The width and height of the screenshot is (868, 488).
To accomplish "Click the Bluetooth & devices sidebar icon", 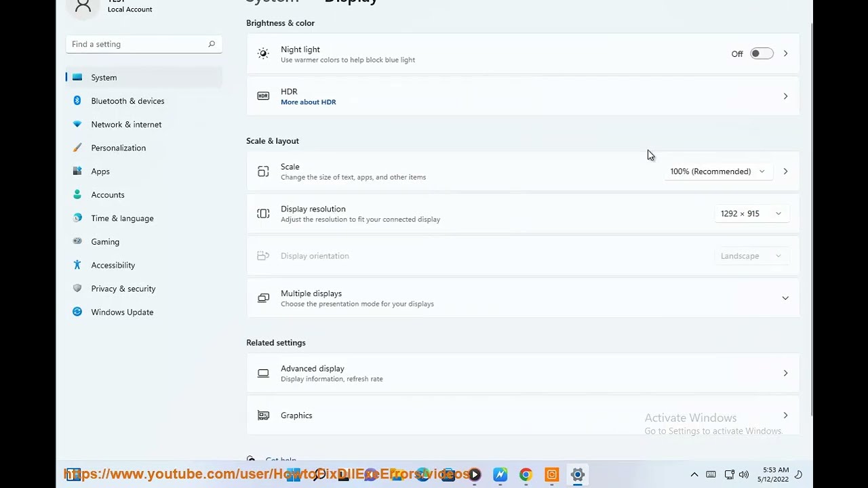I will click(x=77, y=101).
